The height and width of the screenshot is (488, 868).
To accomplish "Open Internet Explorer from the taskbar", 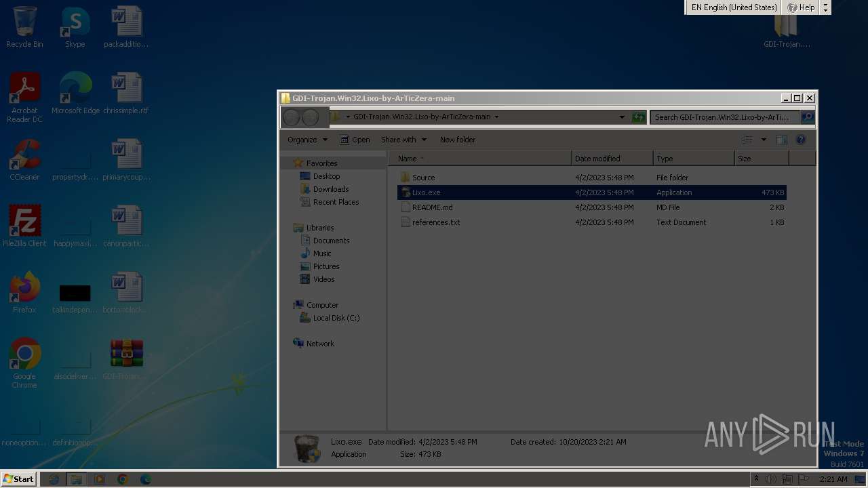I will point(54,479).
